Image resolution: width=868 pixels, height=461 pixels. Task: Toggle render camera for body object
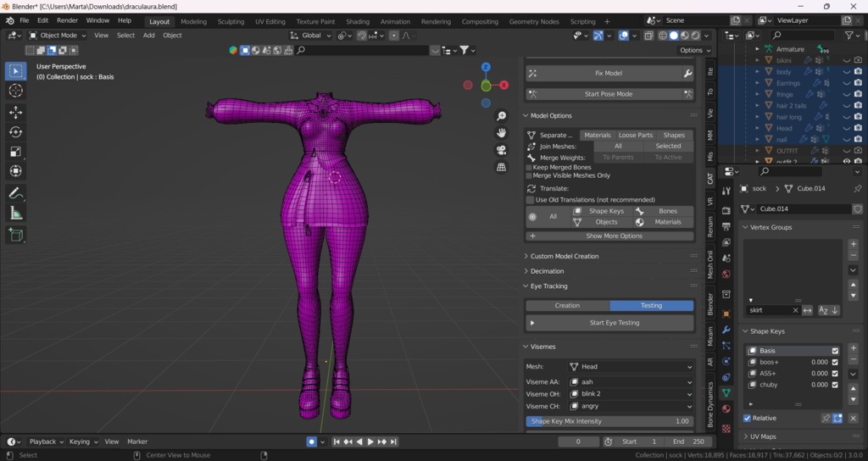[858, 71]
